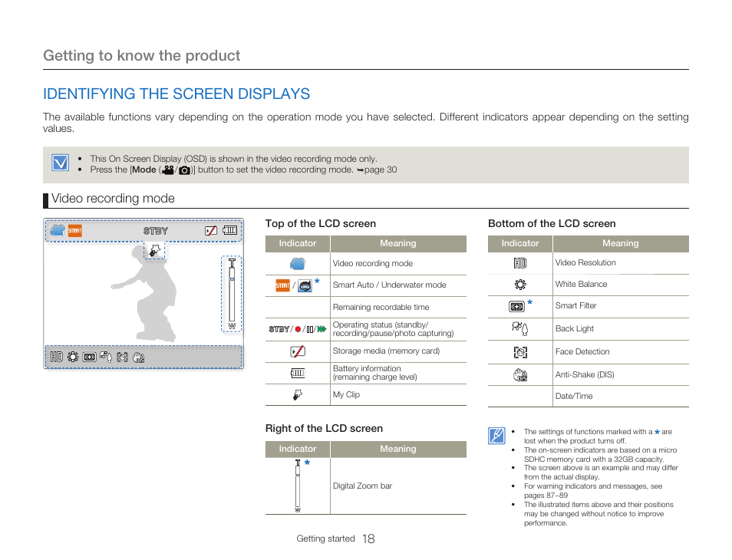Viewport: 732px width, 560px height.
Task: Click the Smart Filter icon in table
Action: [516, 307]
